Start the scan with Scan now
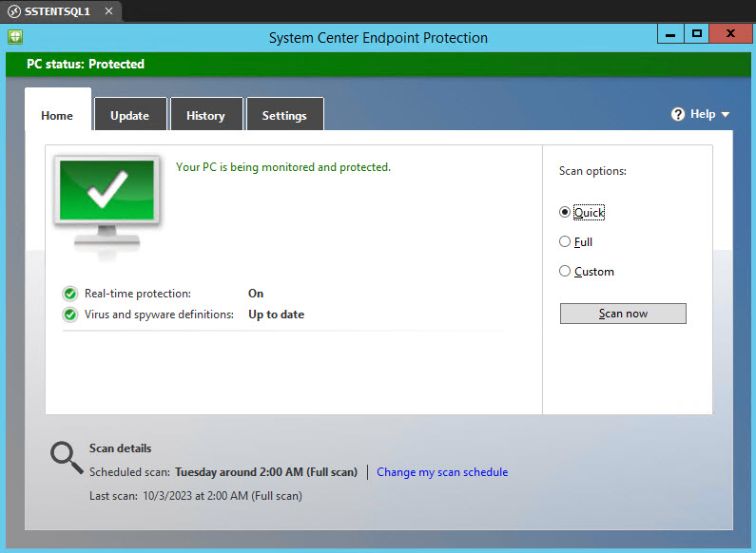756x553 pixels. click(x=623, y=314)
